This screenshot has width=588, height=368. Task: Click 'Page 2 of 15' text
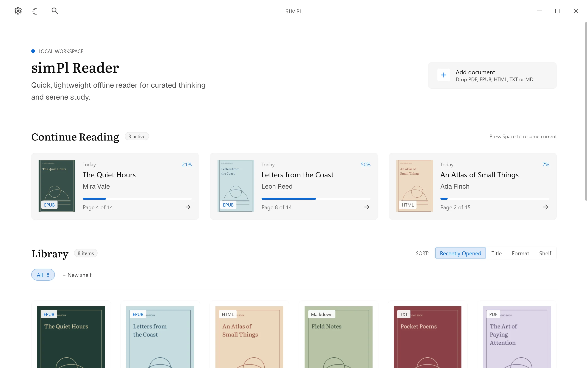(x=455, y=207)
